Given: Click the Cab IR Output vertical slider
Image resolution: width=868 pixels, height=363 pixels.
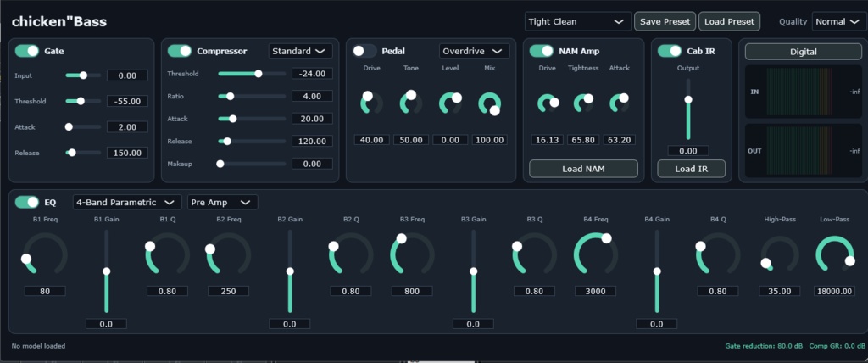Looking at the screenshot, I should pos(688,109).
